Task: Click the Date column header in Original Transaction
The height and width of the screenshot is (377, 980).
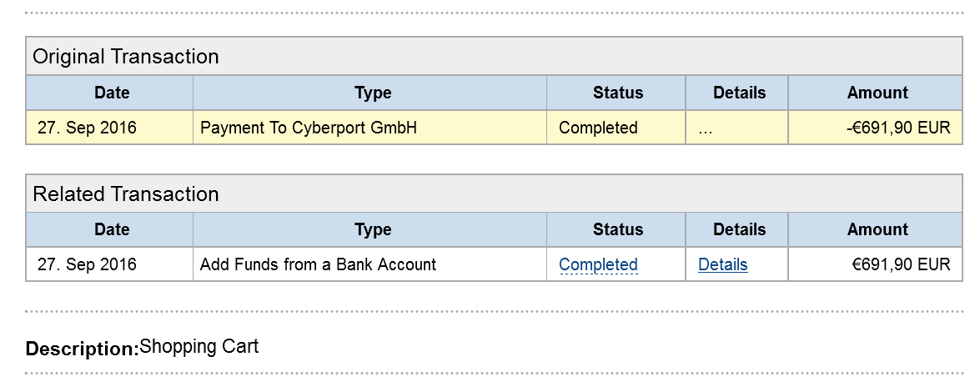Action: pos(112,93)
